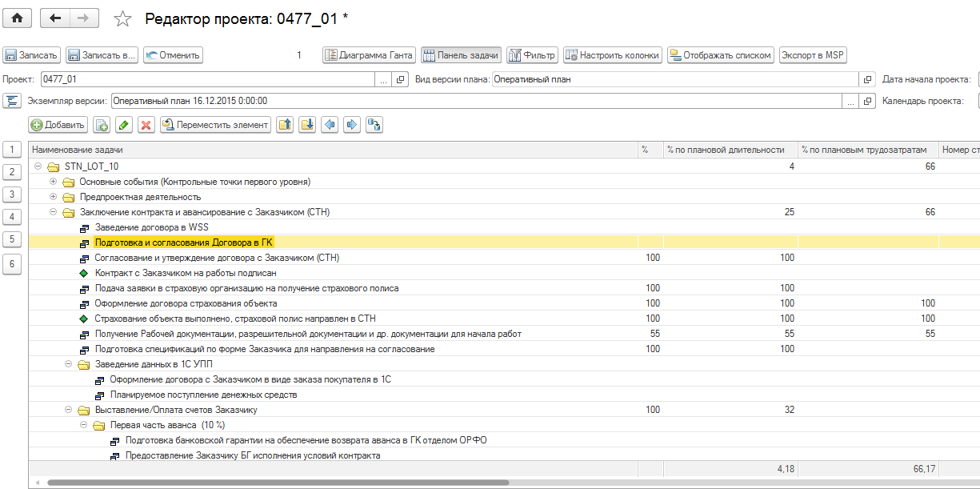This screenshot has height=489, width=980.
Task: Select the Подготовка спецификаций по форме Заказчика task
Action: (265, 349)
